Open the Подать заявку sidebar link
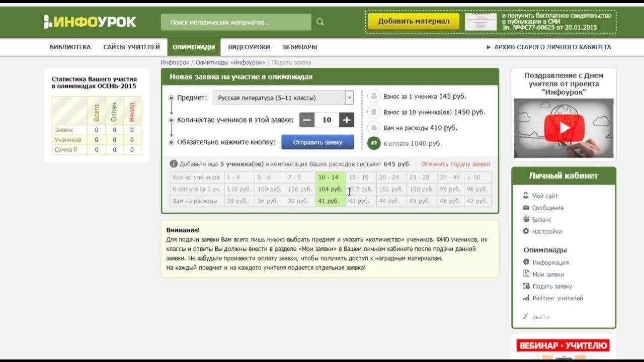Screen dimensions: 644x362 pyautogui.click(x=552, y=287)
